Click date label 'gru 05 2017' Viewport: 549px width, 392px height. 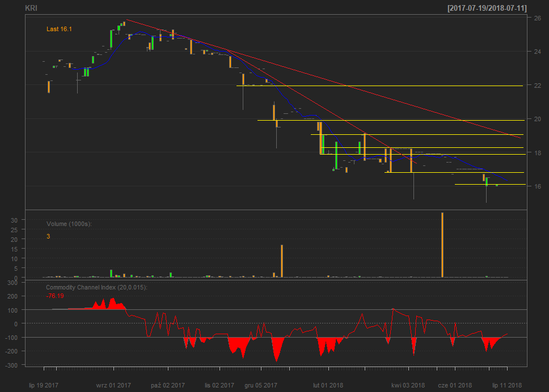(261, 385)
